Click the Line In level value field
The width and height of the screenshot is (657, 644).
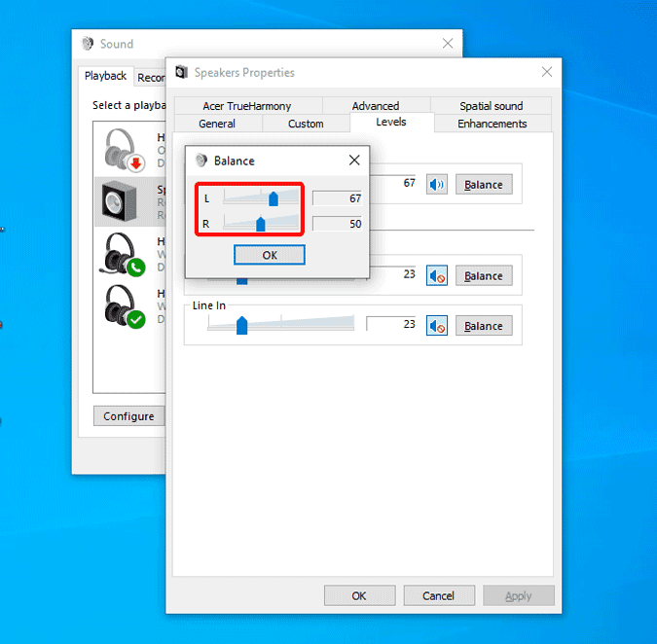(392, 325)
